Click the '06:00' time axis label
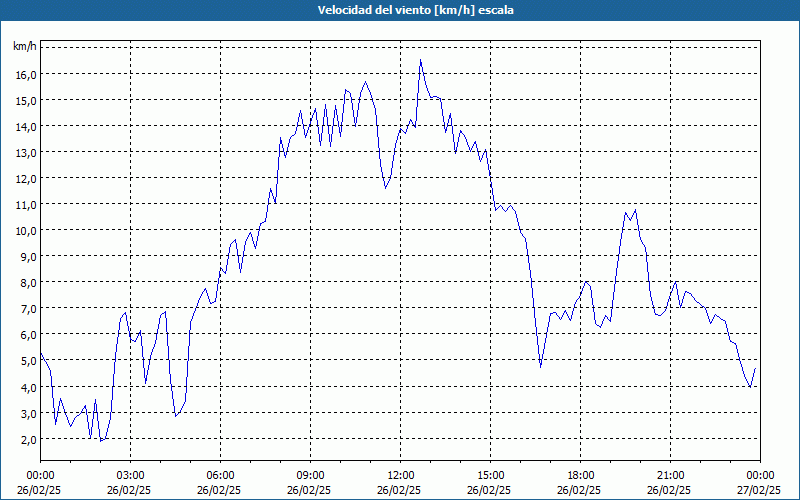800x500 pixels. [220, 476]
